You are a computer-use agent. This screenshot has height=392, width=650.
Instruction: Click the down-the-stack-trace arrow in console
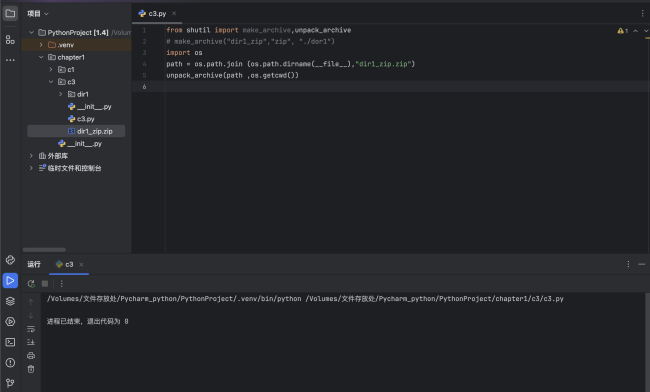point(31,315)
